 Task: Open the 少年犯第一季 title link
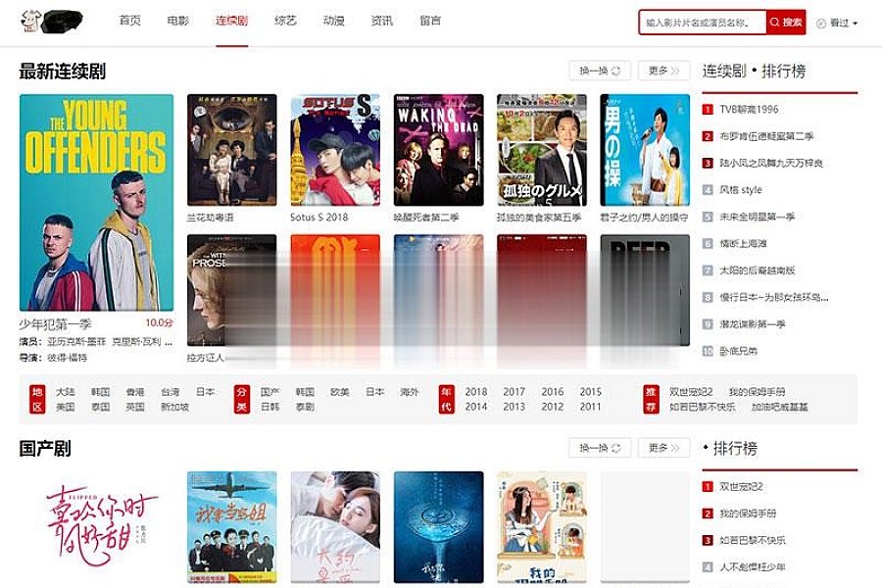[55, 324]
